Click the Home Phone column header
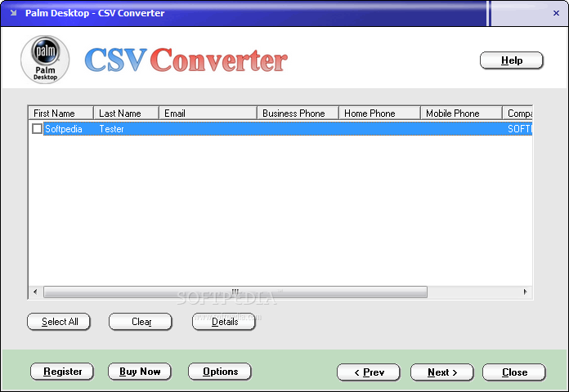This screenshot has width=569, height=392. click(379, 114)
